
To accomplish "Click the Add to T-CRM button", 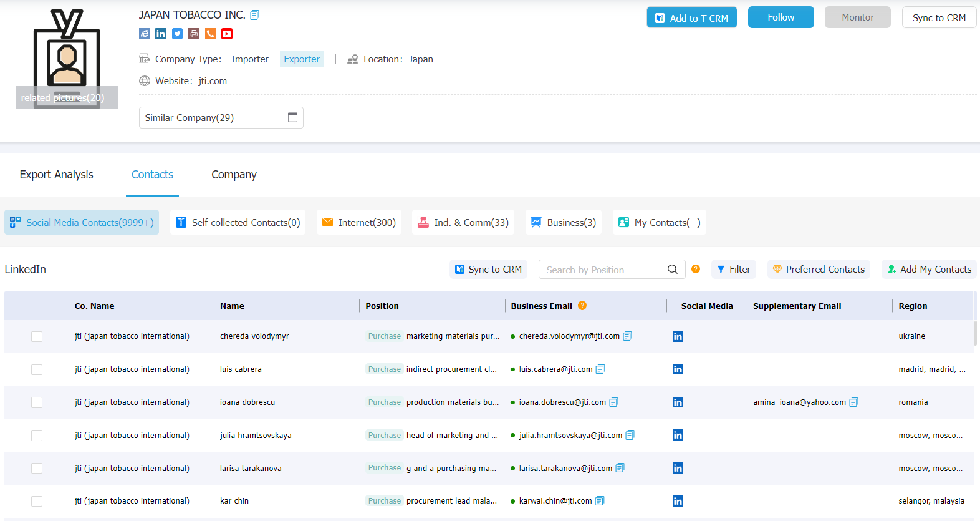I will click(x=692, y=17).
